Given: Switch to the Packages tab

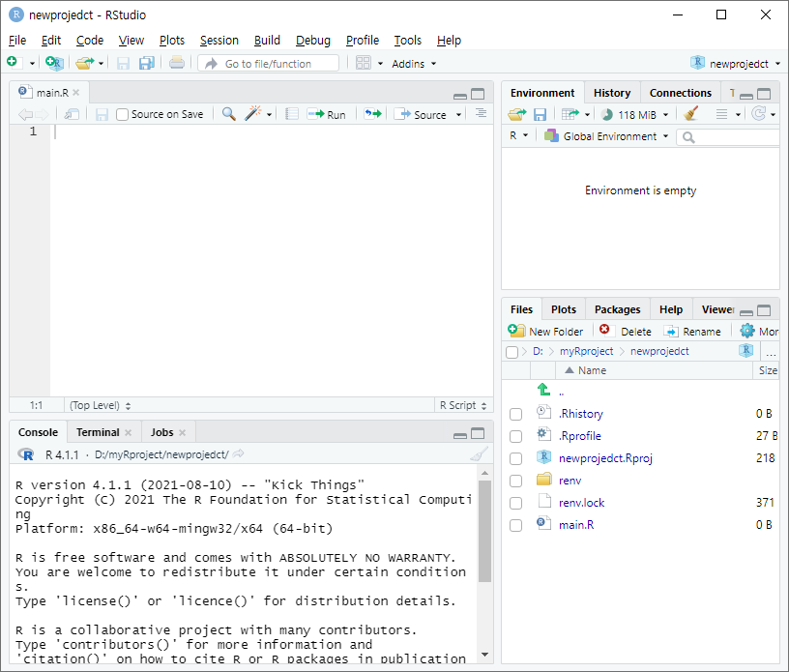Looking at the screenshot, I should pyautogui.click(x=618, y=309).
